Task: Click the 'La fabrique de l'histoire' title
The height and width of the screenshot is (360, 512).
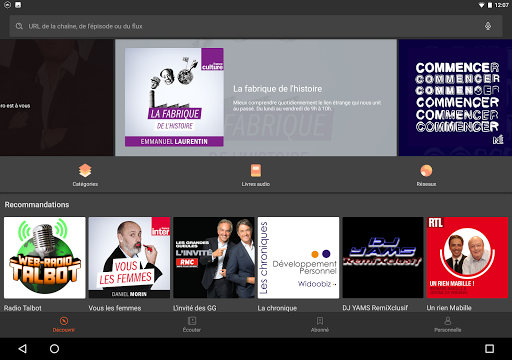Action: [x=278, y=89]
